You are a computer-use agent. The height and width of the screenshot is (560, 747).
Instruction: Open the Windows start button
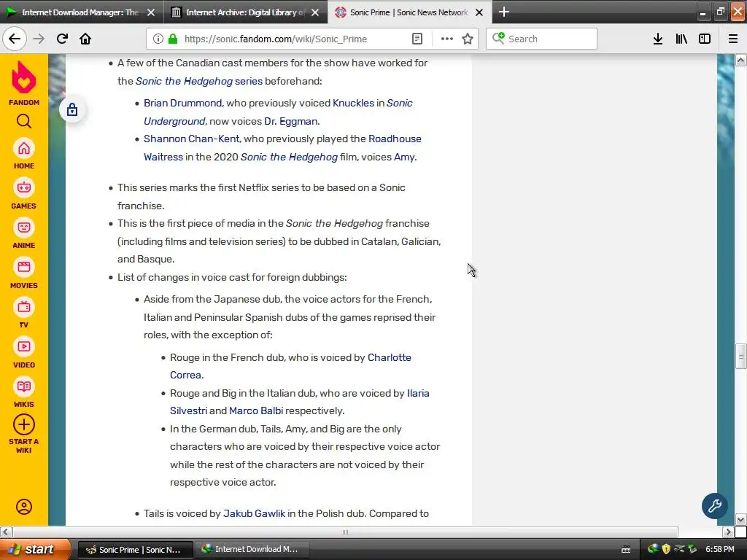tap(35, 549)
